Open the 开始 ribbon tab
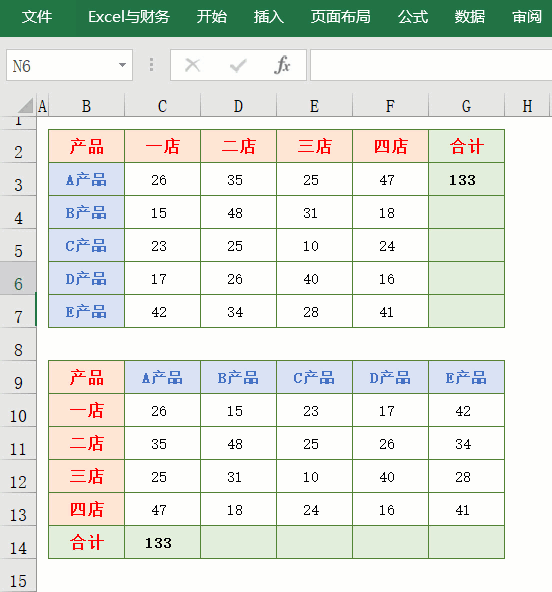552x592 pixels. (212, 17)
